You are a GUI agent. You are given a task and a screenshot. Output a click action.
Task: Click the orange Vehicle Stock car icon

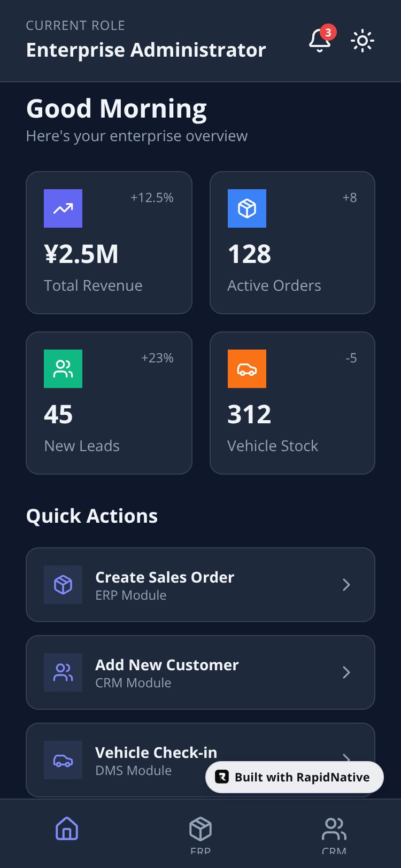tap(247, 369)
